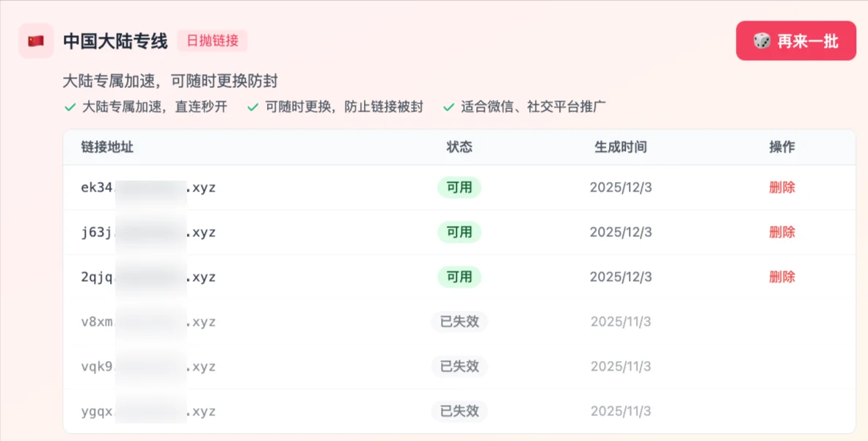Click the 再来一批 button
The height and width of the screenshot is (441, 868).
point(795,41)
